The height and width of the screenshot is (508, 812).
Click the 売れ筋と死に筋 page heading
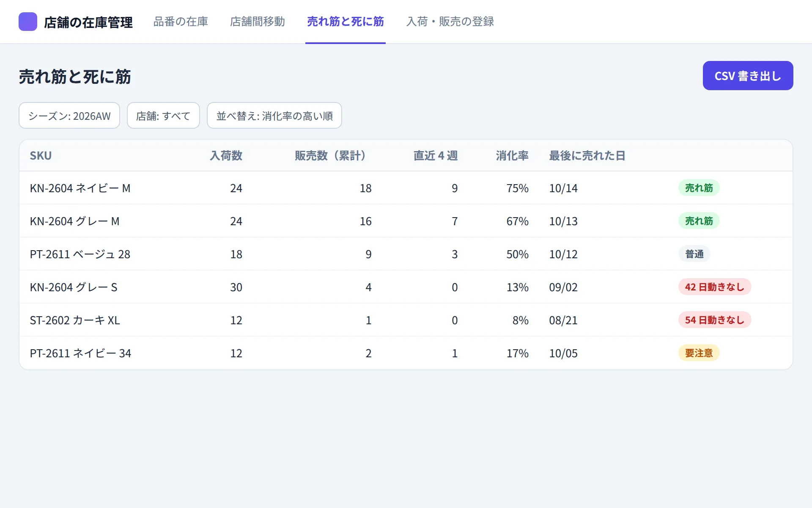pyautogui.click(x=75, y=77)
